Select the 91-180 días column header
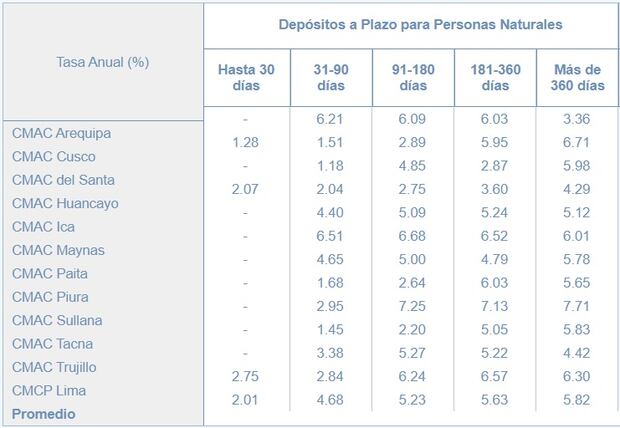The height and width of the screenshot is (428, 620). 412,78
